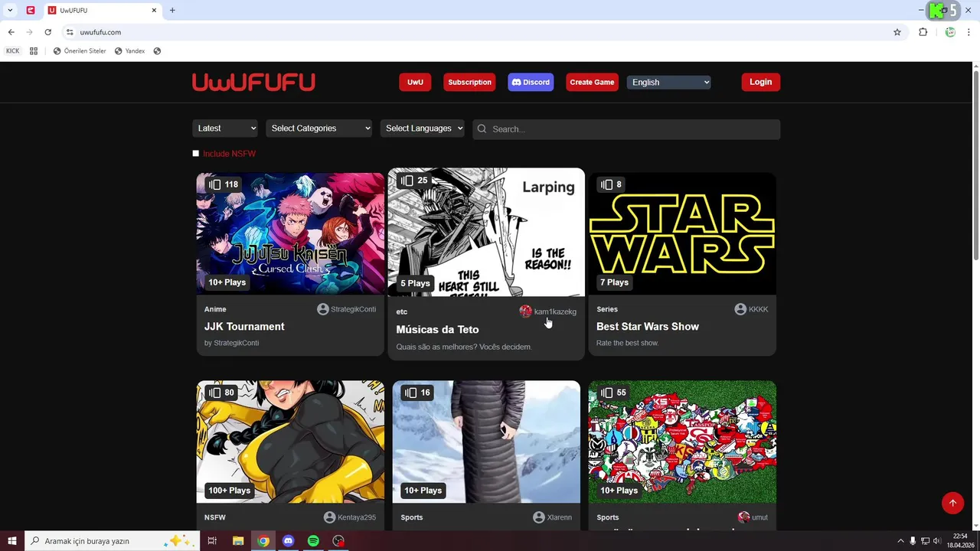Click cards count icon on JJK Tournament

click(x=215, y=184)
